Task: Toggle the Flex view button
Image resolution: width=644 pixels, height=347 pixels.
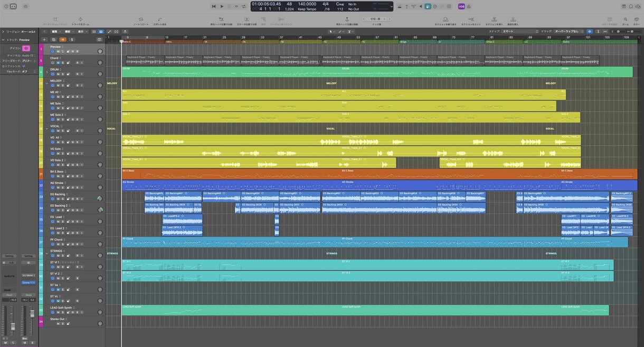Action: 116,32
